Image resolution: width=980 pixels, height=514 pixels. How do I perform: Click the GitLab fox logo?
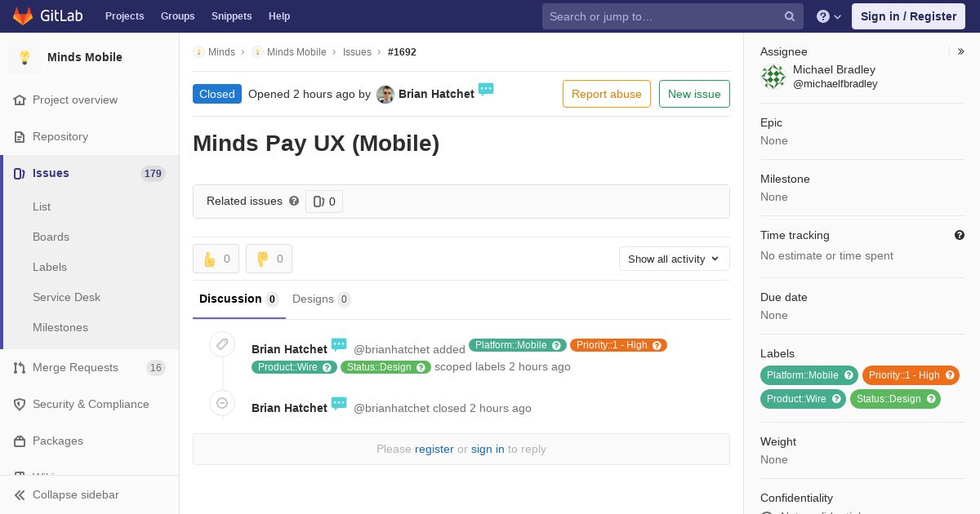coord(23,16)
